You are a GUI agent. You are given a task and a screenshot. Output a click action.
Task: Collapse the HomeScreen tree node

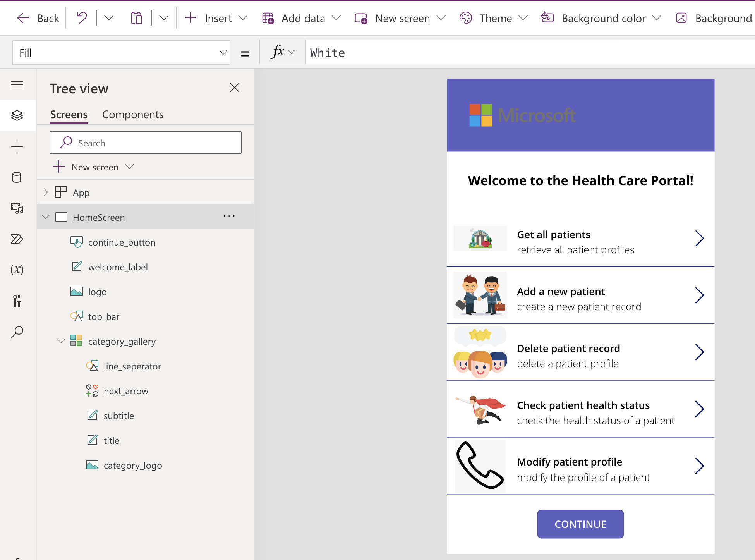coord(46,217)
